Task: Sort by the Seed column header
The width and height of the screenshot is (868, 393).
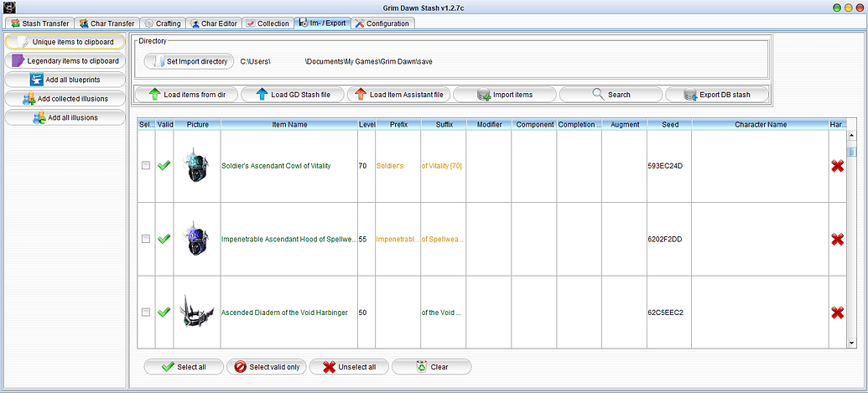Action: click(x=670, y=125)
